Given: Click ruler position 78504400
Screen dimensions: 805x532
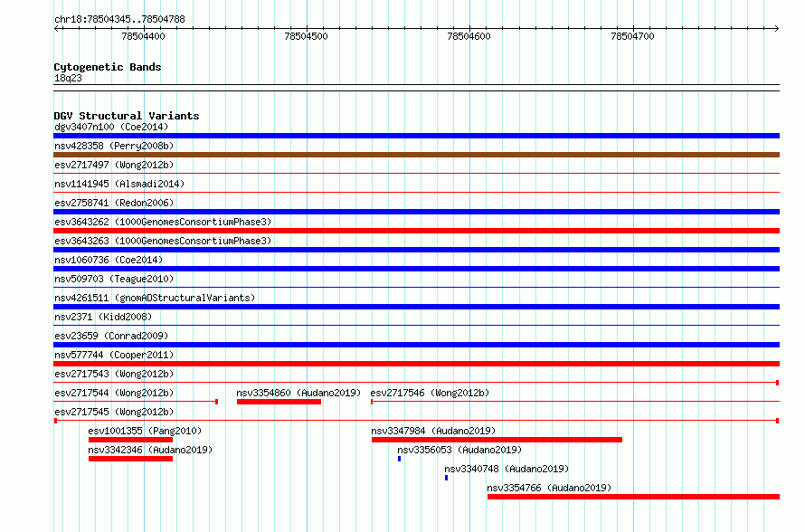Looking at the screenshot, I should click(143, 36).
